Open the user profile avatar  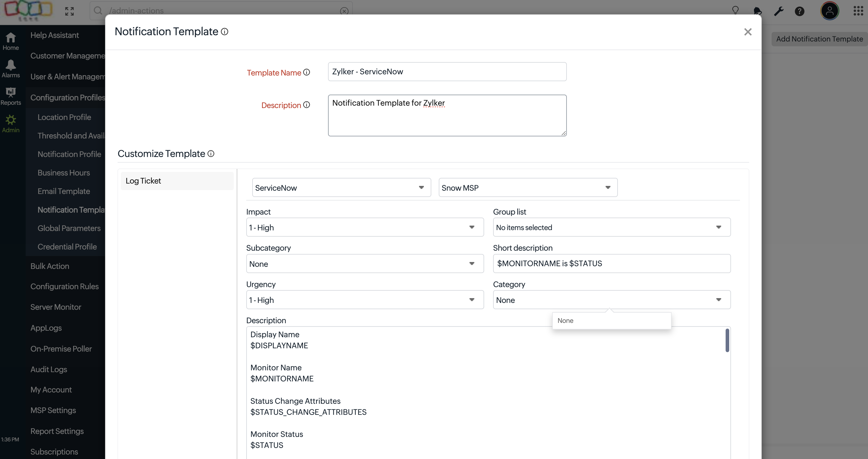coord(829,10)
